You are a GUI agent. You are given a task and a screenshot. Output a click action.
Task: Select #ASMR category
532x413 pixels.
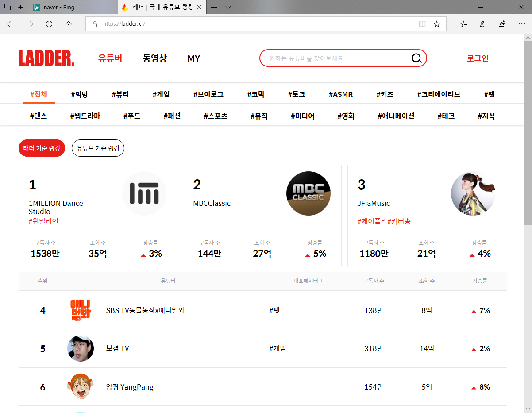341,94
